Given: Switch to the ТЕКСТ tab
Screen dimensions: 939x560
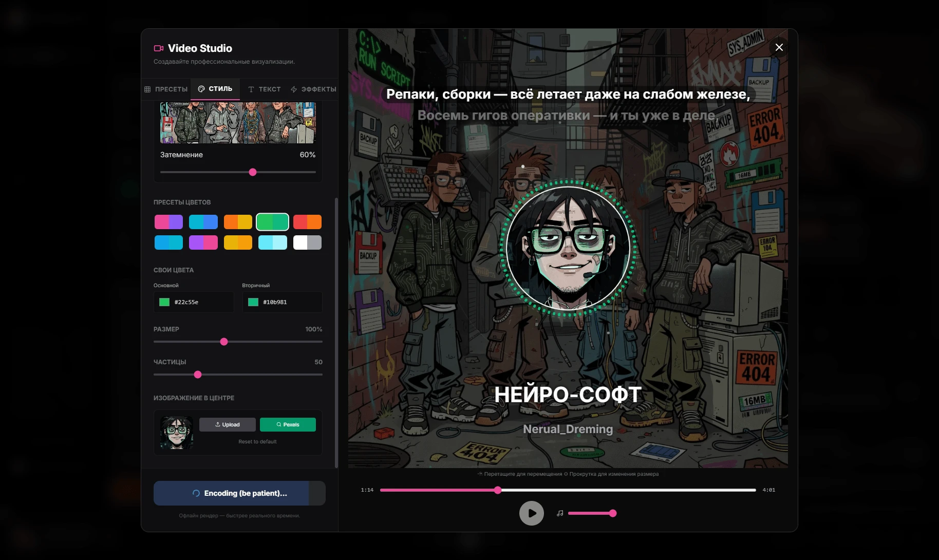Looking at the screenshot, I should click(265, 89).
